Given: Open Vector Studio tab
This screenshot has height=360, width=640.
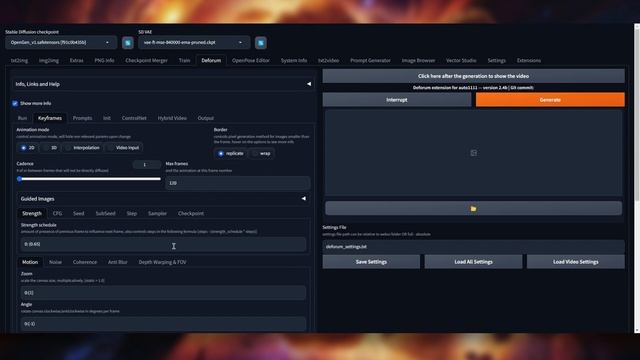Looking at the screenshot, I should [461, 60].
